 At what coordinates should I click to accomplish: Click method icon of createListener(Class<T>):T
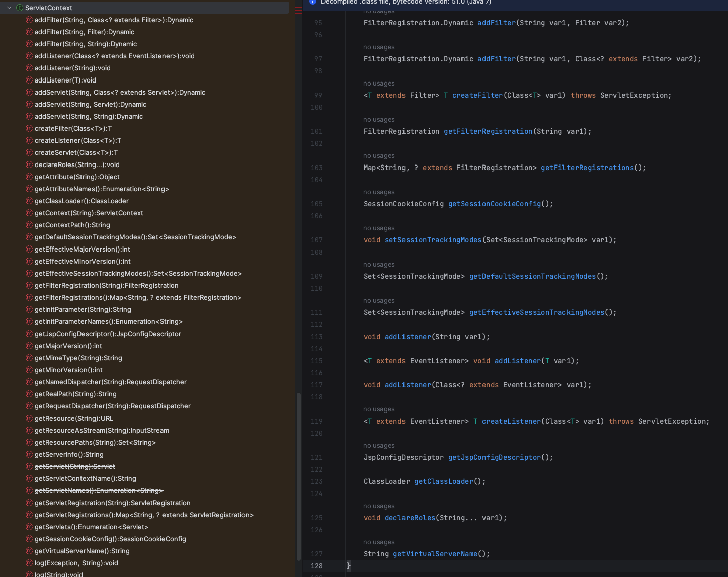coord(29,140)
